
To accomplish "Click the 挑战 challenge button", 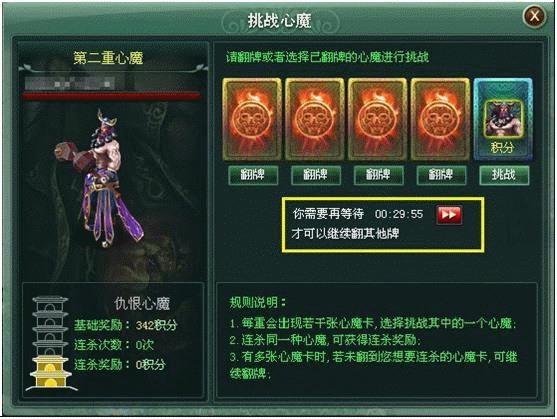I will point(504,175).
